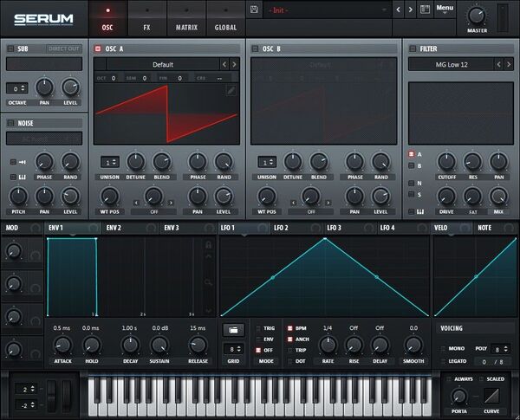
Task: Select previous OSC A wavetable arrow
Action: pyautogui.click(x=224, y=64)
